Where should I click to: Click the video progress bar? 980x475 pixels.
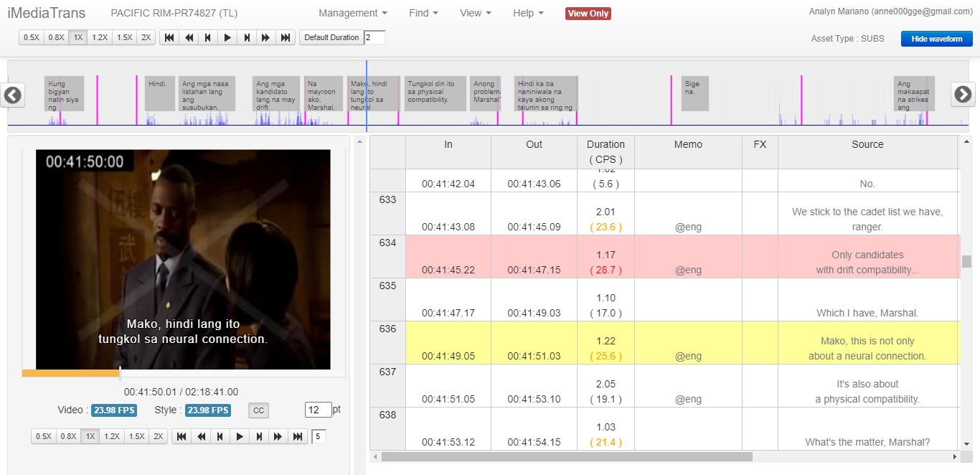click(x=184, y=373)
